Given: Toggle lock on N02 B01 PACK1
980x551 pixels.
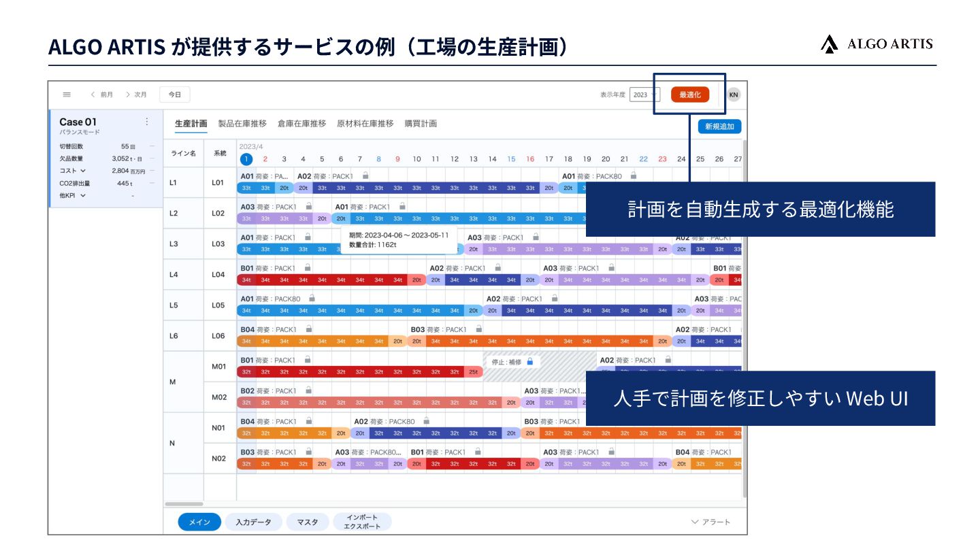Looking at the screenshot, I should click(478, 452).
